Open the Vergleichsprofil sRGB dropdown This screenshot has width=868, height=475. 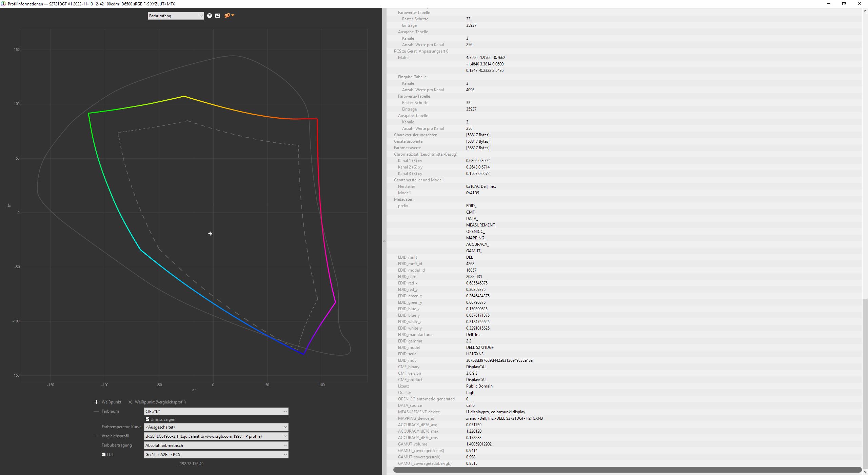click(216, 436)
